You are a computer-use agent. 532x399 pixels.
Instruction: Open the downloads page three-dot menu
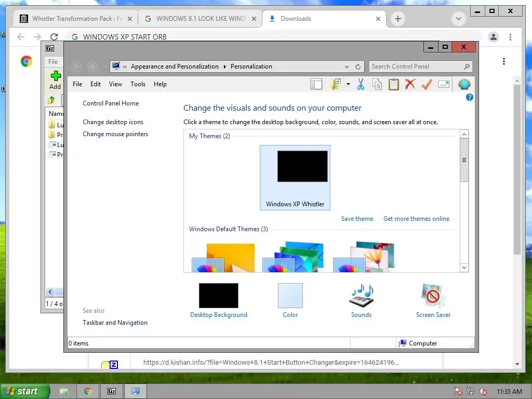click(504, 61)
